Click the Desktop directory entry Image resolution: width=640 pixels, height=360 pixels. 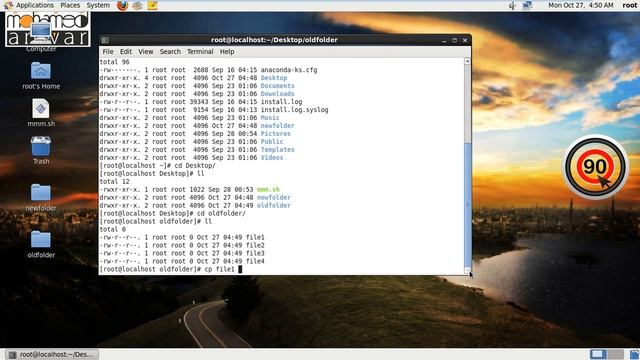pyautogui.click(x=274, y=78)
